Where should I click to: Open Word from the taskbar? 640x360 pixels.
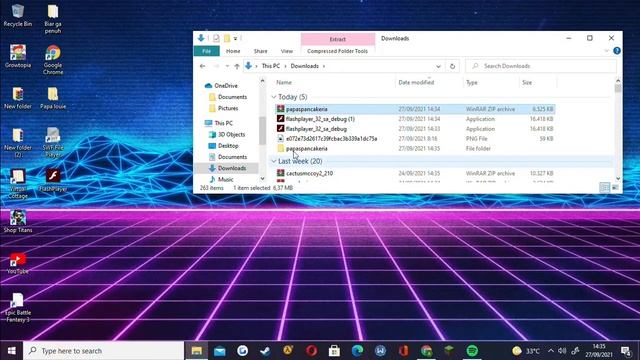(380, 351)
